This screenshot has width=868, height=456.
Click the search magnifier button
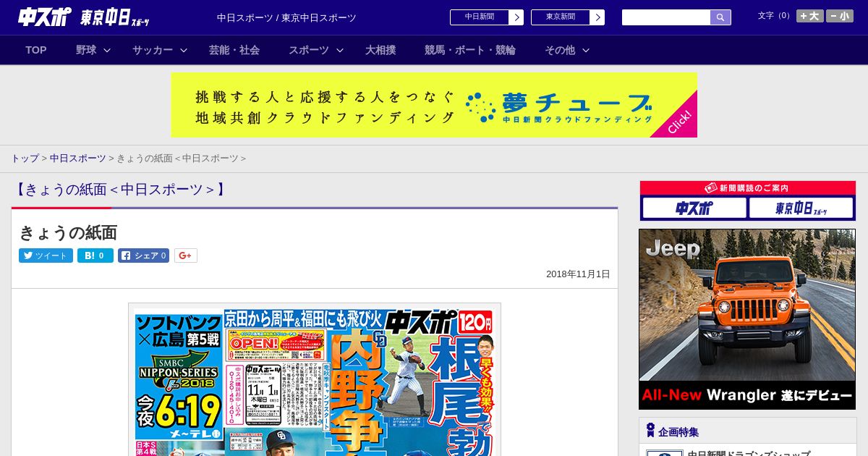coord(720,17)
